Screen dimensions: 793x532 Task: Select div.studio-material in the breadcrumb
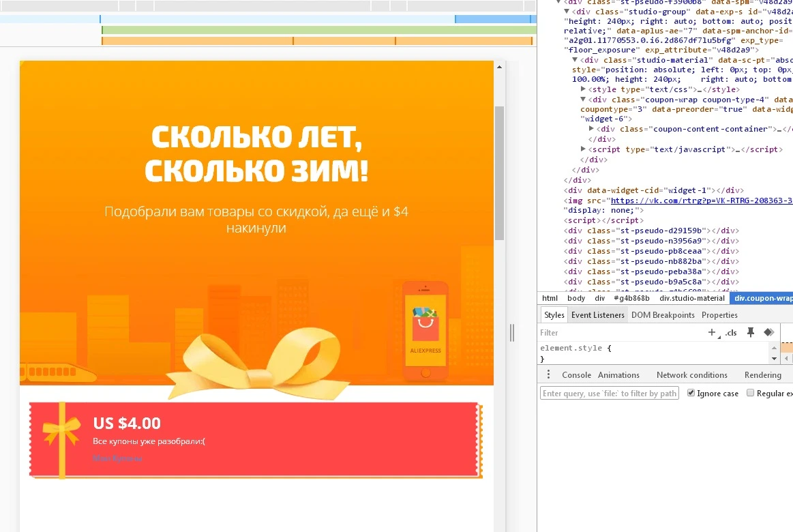pyautogui.click(x=692, y=298)
